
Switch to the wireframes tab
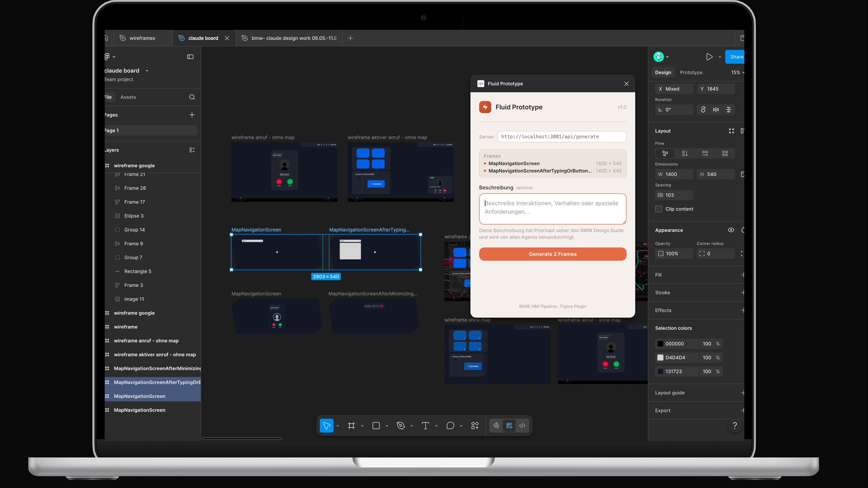[143, 38]
